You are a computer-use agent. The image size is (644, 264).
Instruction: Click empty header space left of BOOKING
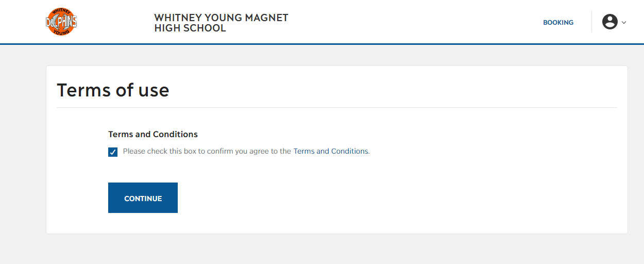(x=412, y=22)
